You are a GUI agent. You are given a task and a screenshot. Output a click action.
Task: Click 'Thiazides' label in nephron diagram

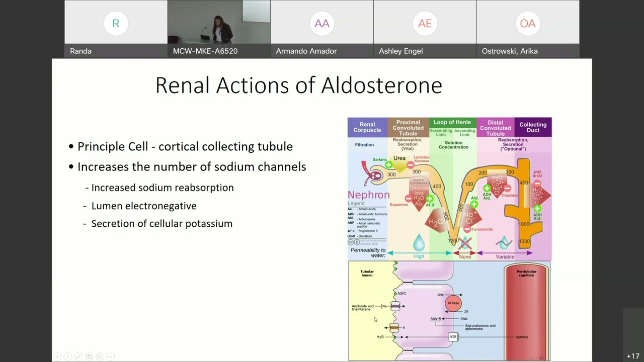tap(509, 195)
